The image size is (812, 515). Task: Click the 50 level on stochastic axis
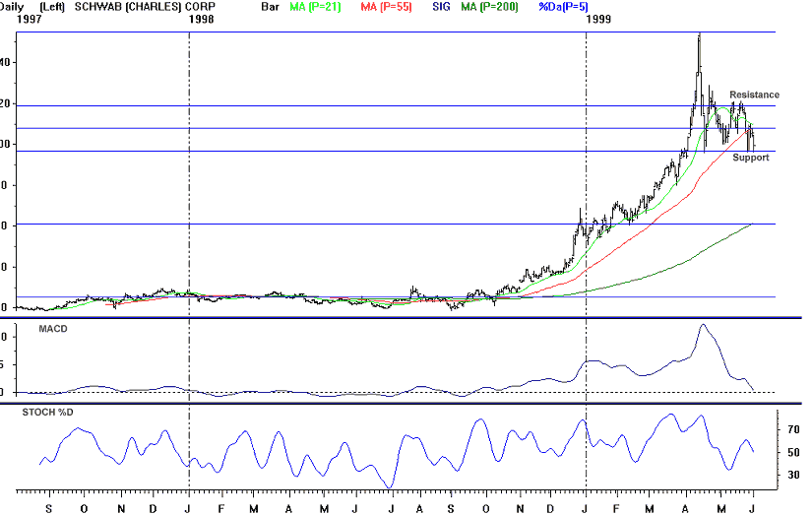[793, 452]
